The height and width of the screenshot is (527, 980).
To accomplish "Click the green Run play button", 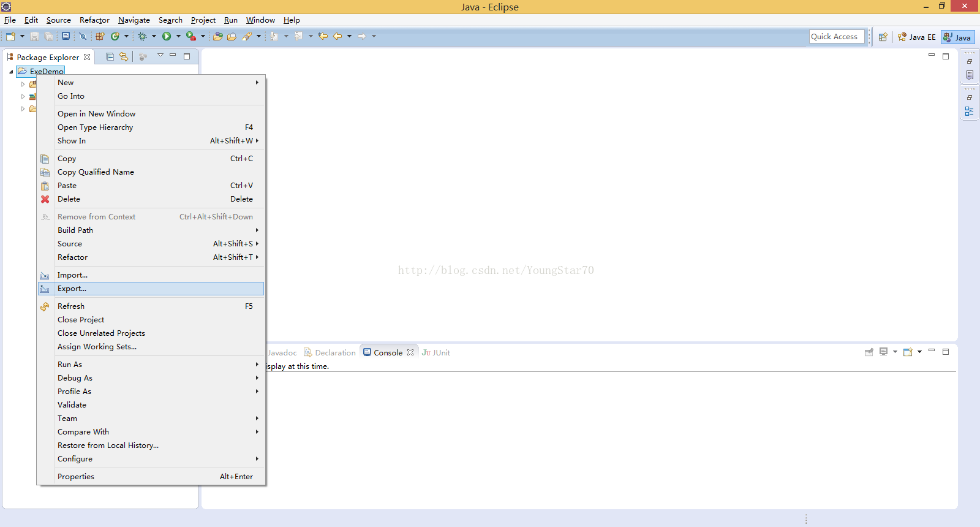I will pyautogui.click(x=167, y=37).
